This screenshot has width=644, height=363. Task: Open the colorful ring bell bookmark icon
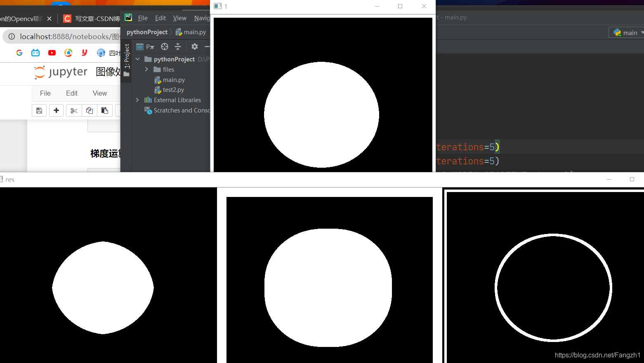tap(68, 53)
